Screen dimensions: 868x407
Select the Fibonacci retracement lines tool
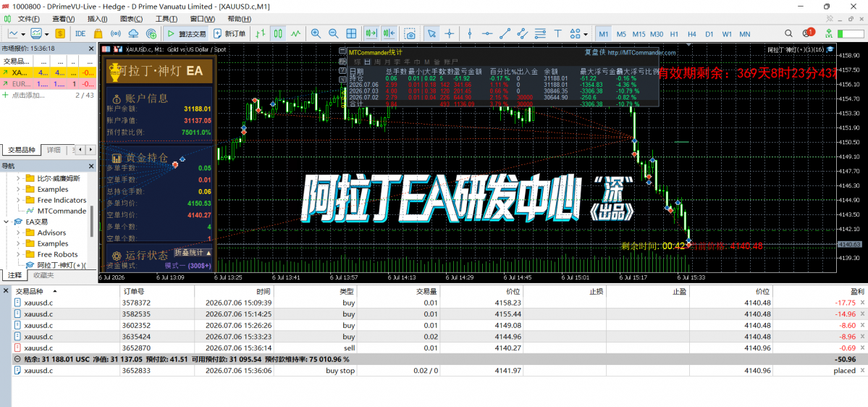point(540,33)
